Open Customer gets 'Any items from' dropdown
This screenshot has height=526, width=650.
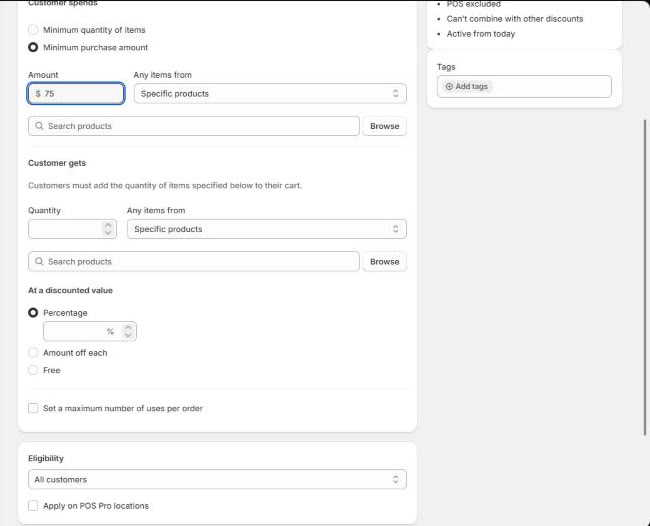click(x=267, y=229)
